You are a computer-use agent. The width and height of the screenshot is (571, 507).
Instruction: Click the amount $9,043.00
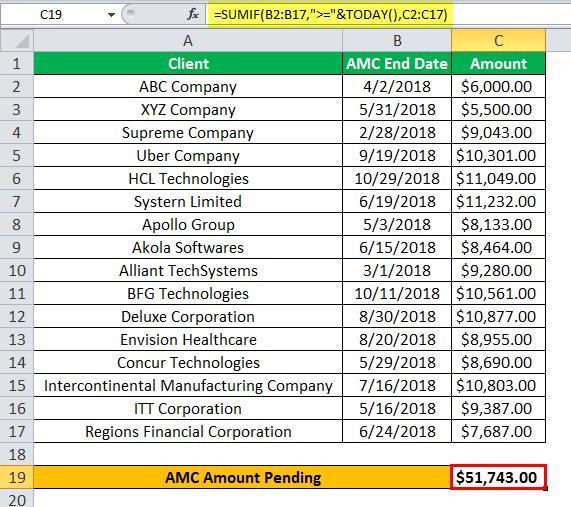click(x=499, y=133)
